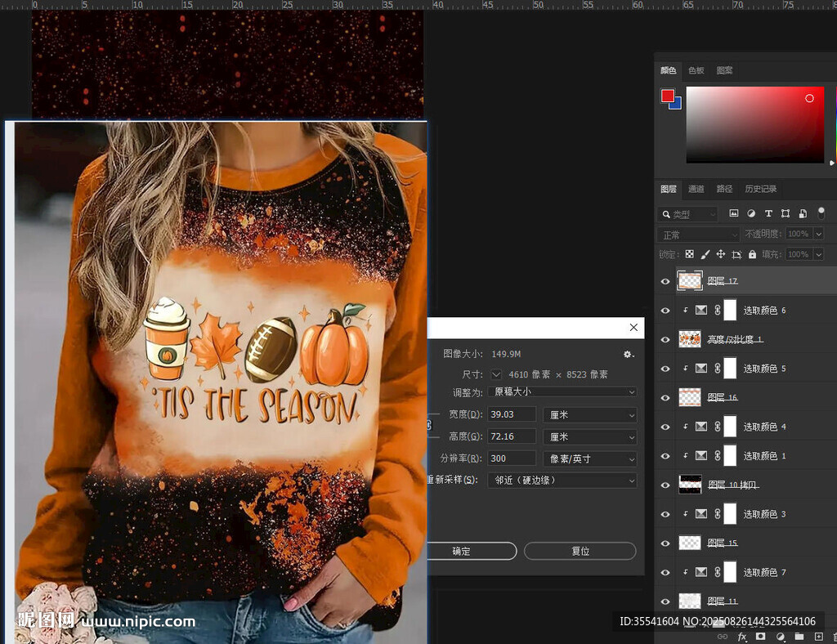
Task: Open the 调整为 preset dropdown
Action: click(561, 392)
